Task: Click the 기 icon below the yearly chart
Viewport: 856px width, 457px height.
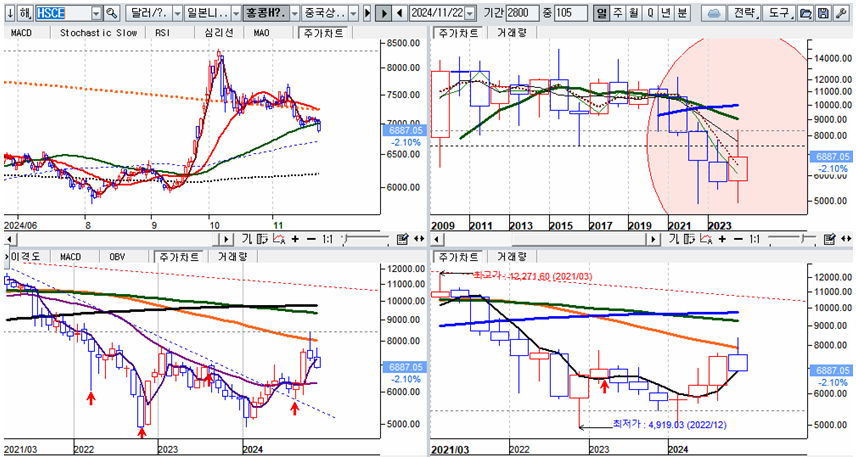Action: coord(674,239)
